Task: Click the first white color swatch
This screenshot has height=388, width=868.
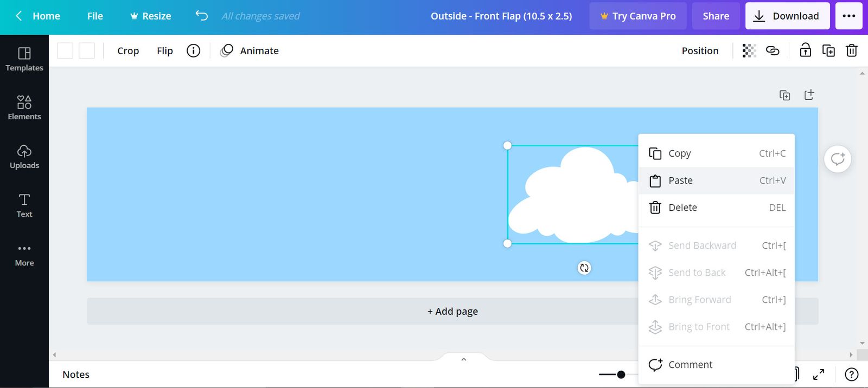Action: coord(65,51)
